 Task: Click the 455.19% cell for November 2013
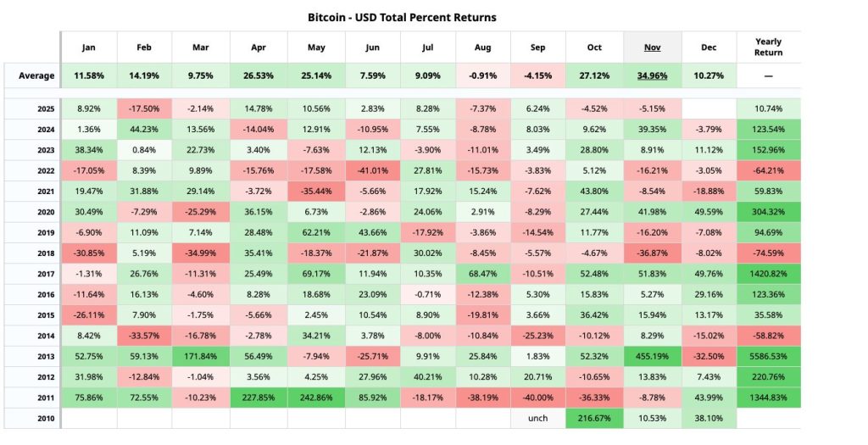coord(652,357)
